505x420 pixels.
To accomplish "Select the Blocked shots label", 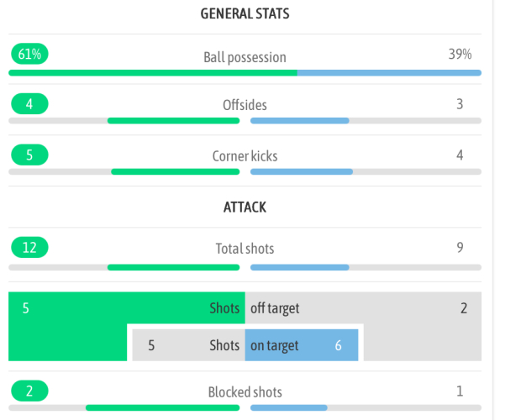I will (x=245, y=392).
